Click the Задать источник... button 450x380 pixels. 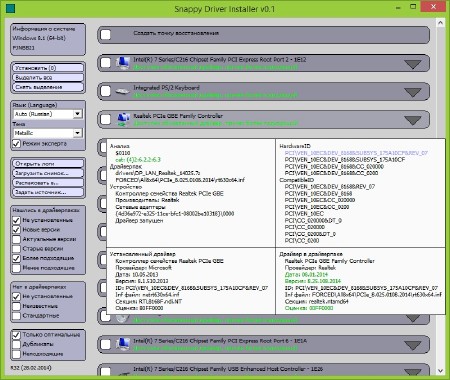pos(48,192)
